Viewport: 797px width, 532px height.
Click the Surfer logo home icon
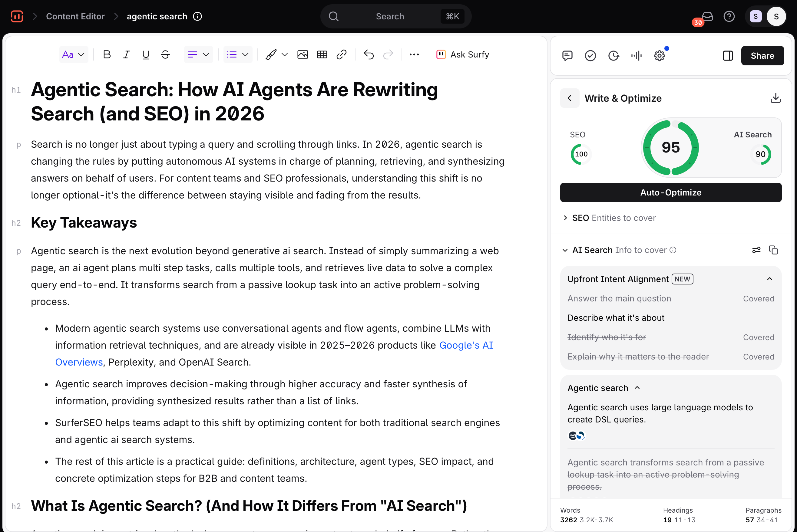pyautogui.click(x=17, y=16)
